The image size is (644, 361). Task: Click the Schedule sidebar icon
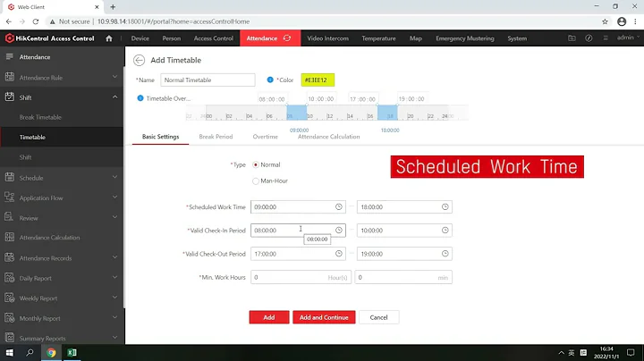10,177
